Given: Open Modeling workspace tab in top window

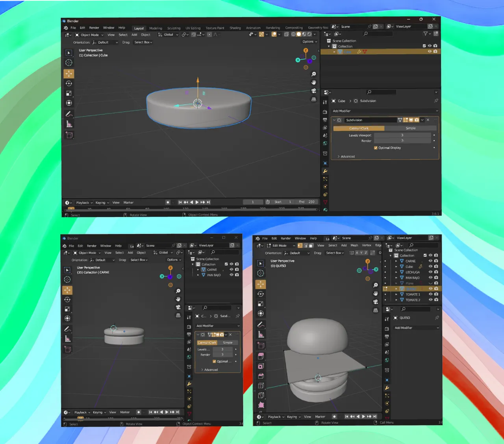Looking at the screenshot, I should pos(156,28).
